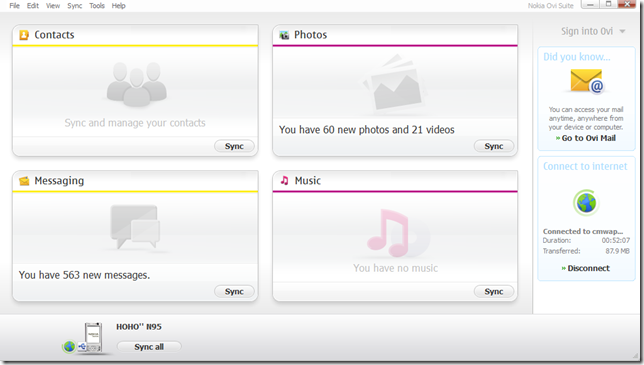Click the globe internet connection icon in sidebar
The image size is (644, 365).
pyautogui.click(x=586, y=203)
